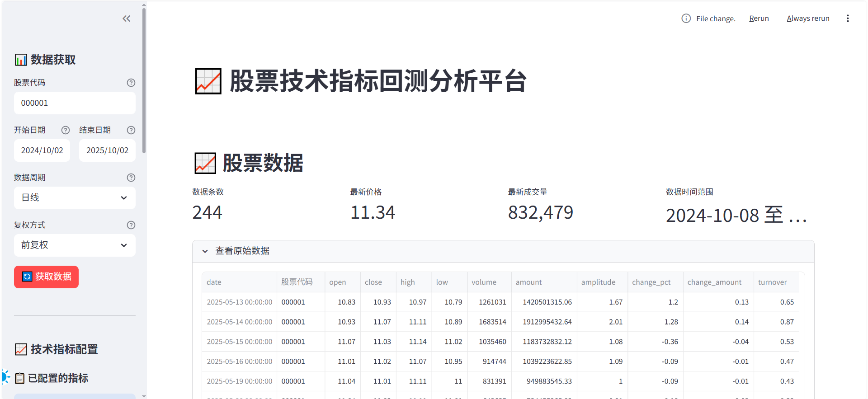This screenshot has height=399, width=868.
Task: Click Always rerun
Action: [x=808, y=19]
